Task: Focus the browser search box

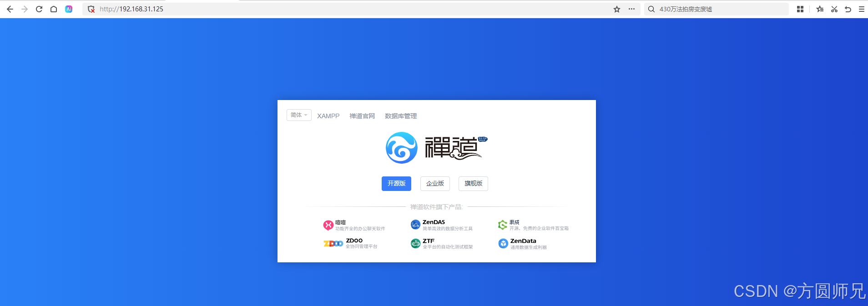Action: click(x=717, y=9)
